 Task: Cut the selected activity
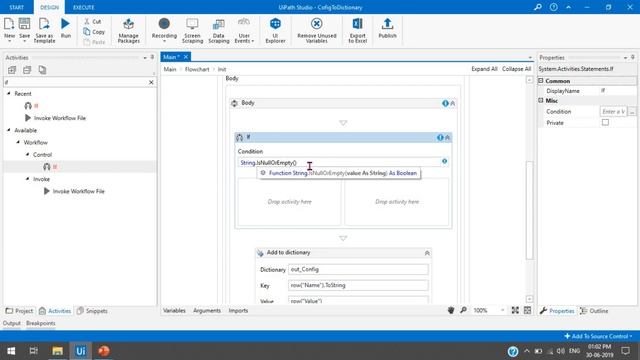pos(93,21)
